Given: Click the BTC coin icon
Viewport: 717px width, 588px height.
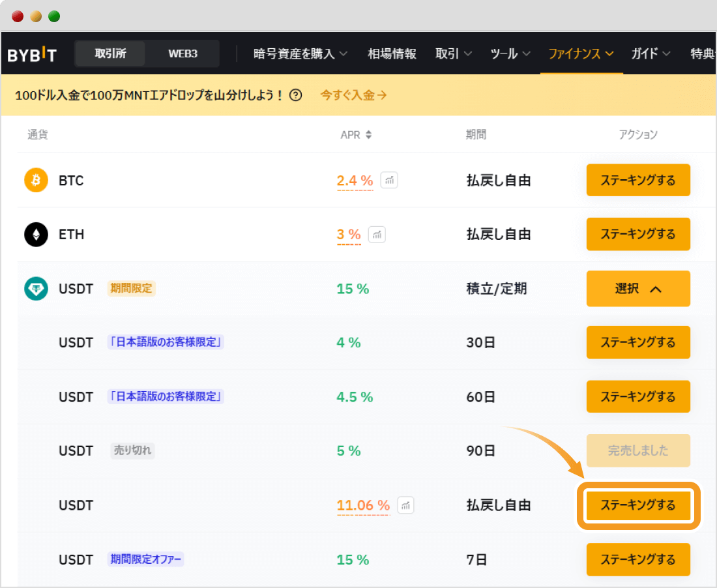Looking at the screenshot, I should (36, 180).
